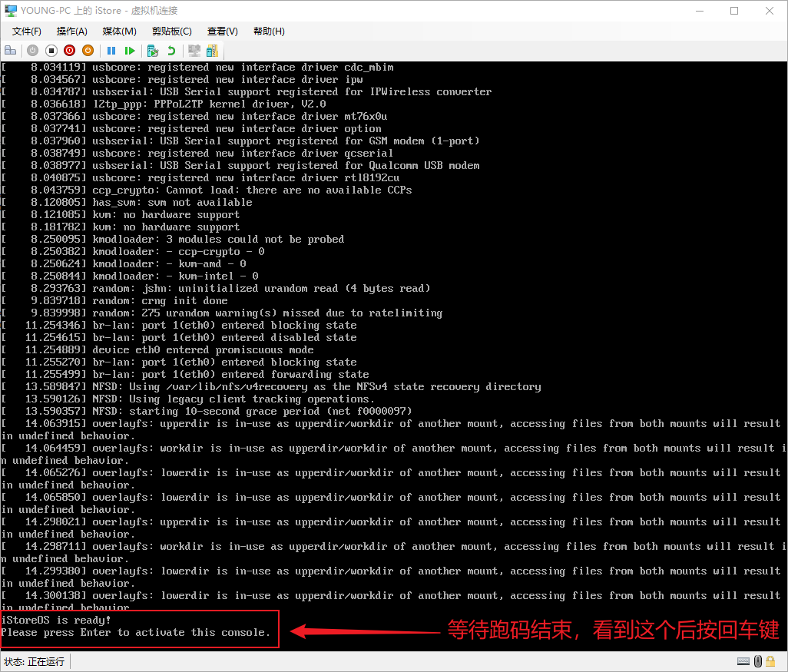Open the 媒体(M) menu
Viewport: 788px width, 672px height.
pos(120,31)
